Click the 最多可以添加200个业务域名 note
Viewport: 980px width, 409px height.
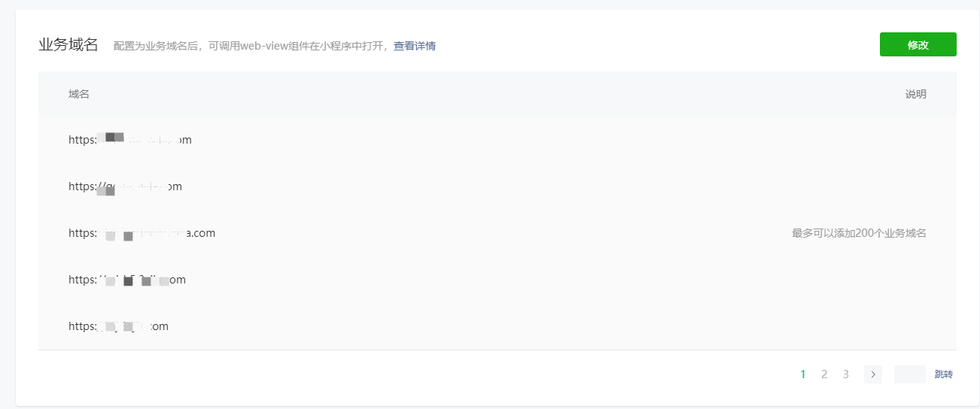click(x=859, y=233)
